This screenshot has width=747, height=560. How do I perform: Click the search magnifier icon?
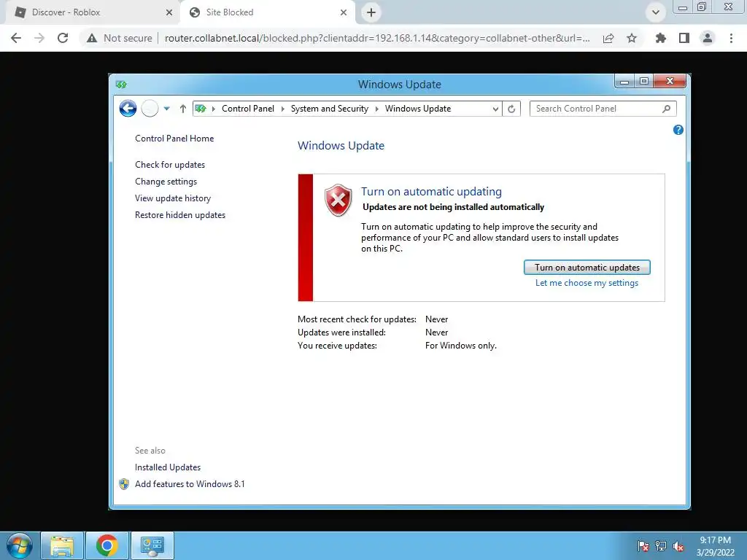667,109
